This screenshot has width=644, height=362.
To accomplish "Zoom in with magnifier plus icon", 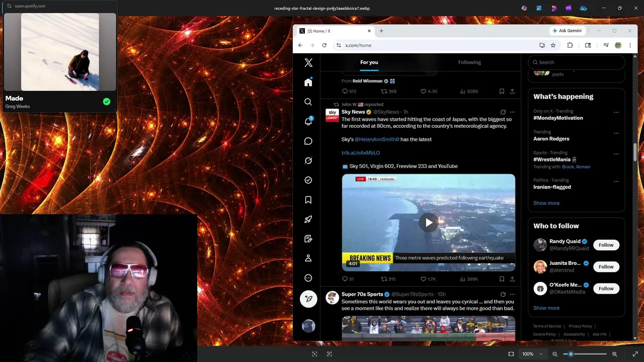I will [614, 354].
